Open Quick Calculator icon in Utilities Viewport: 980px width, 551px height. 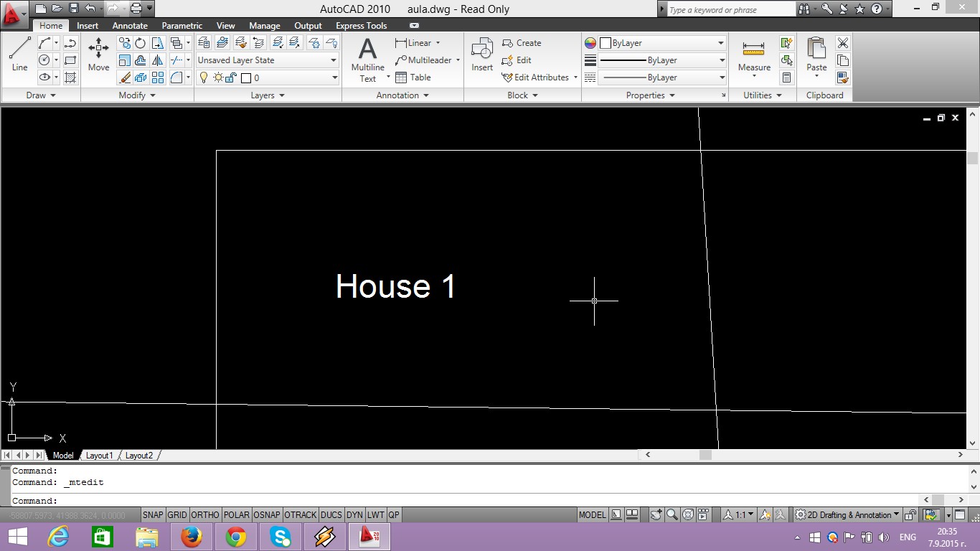pos(787,77)
